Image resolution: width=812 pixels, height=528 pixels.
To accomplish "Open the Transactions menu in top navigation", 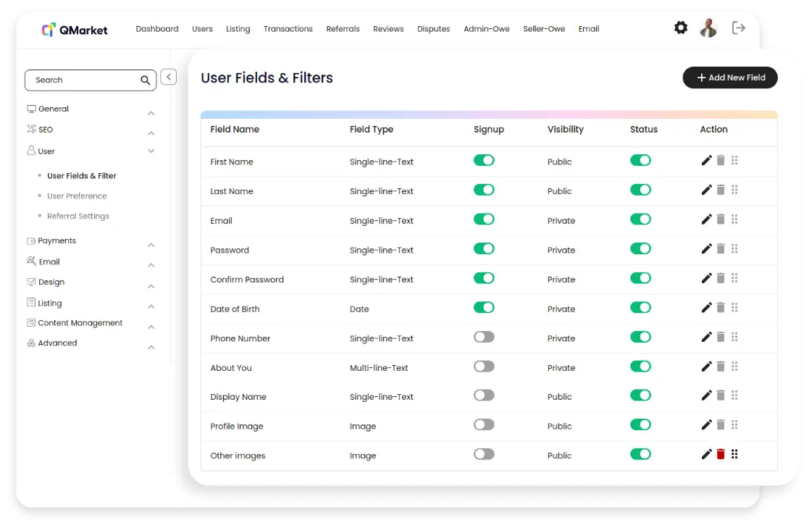I will (288, 29).
